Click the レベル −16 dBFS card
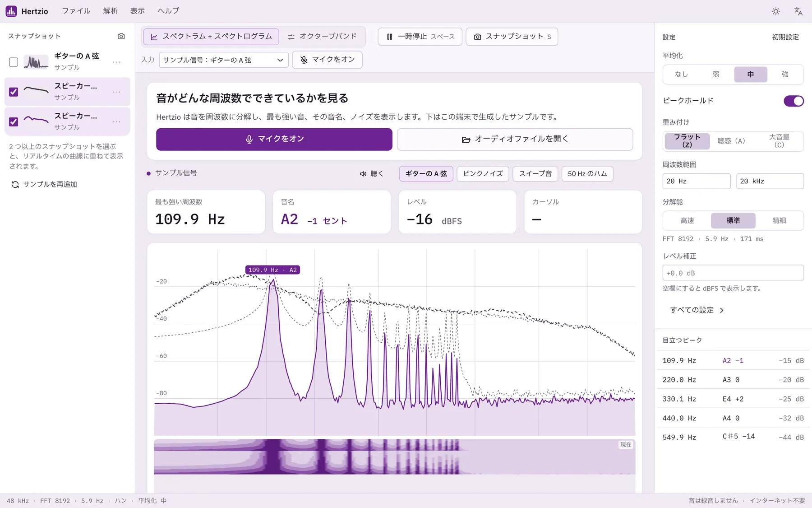The width and height of the screenshot is (812, 508). 457,212
